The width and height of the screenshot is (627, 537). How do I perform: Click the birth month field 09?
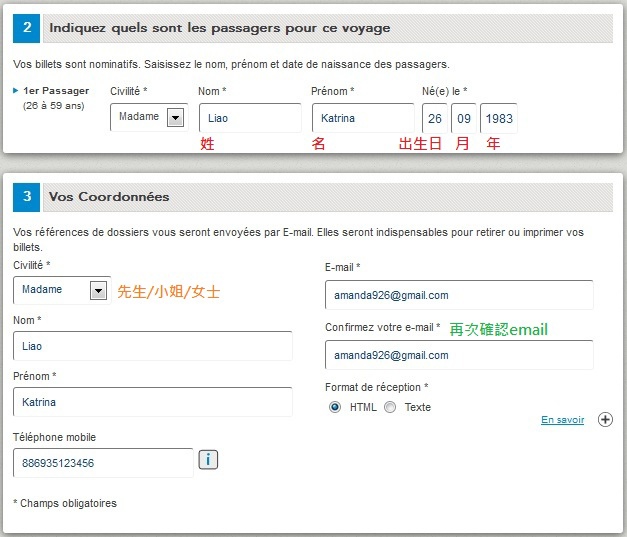(x=464, y=118)
